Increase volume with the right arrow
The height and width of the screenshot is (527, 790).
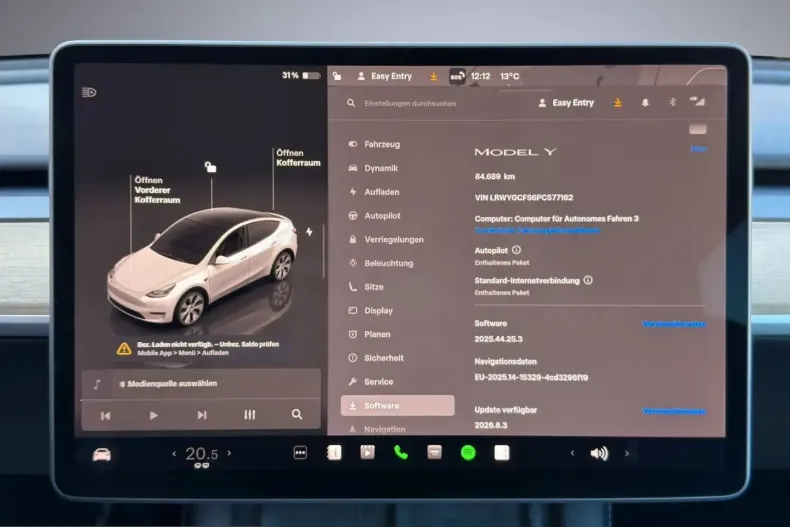point(627,453)
